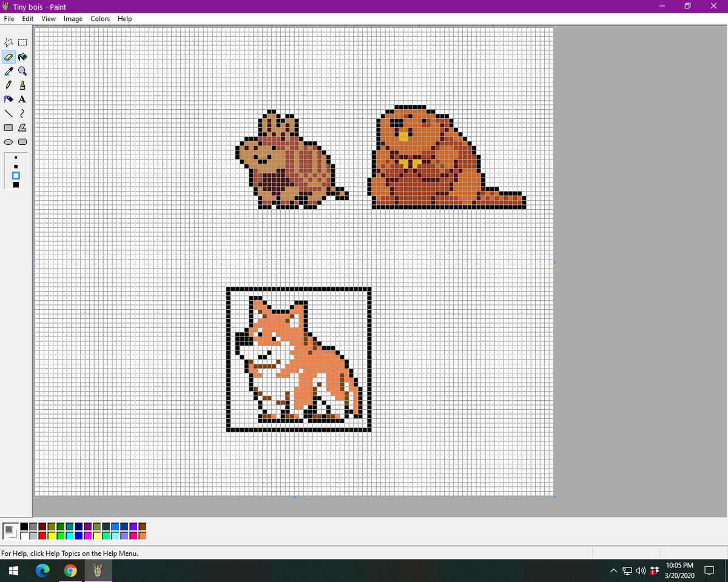Pick the orange color swatch

143,536
